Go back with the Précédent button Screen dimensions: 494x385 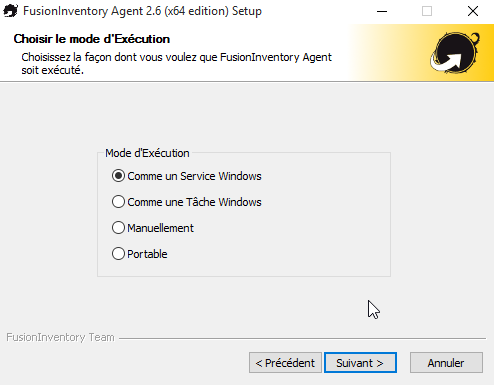tap(285, 363)
